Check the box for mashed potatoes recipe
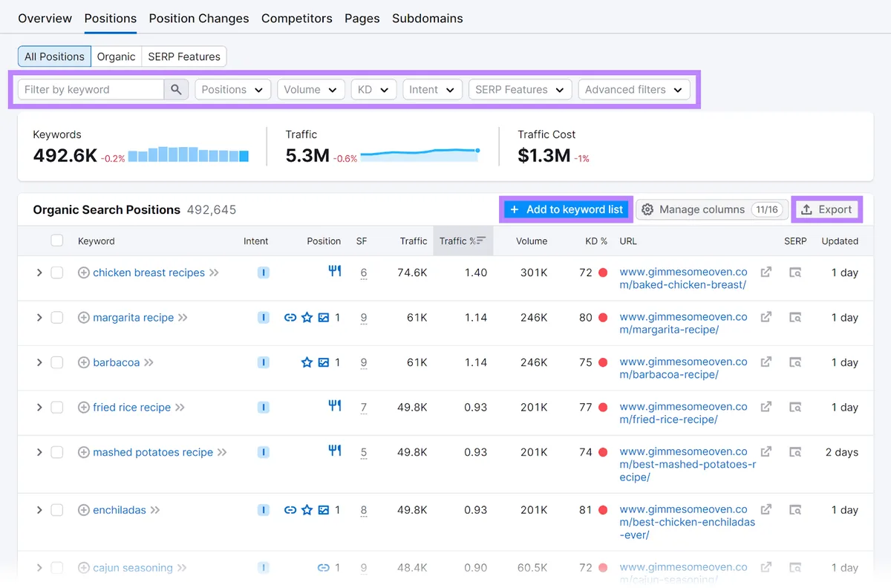The width and height of the screenshot is (891, 588). [57, 452]
